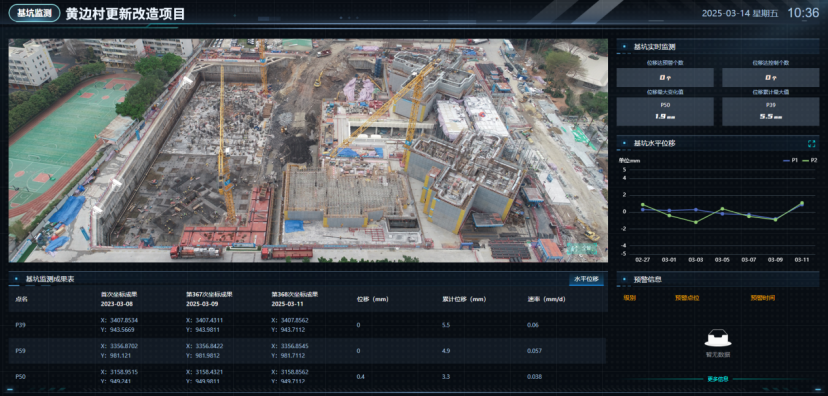Select the P59 point name in table
The image size is (828, 396).
coord(21,351)
